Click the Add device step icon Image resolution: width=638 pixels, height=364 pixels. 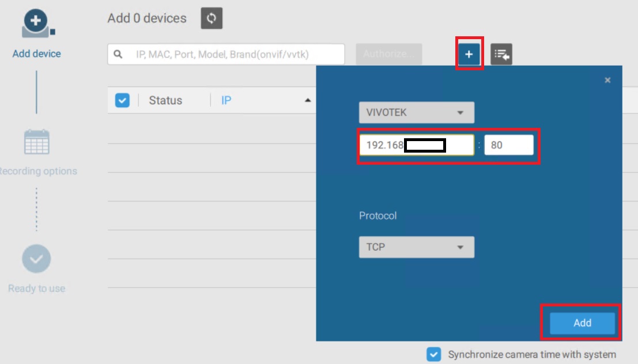click(x=37, y=24)
